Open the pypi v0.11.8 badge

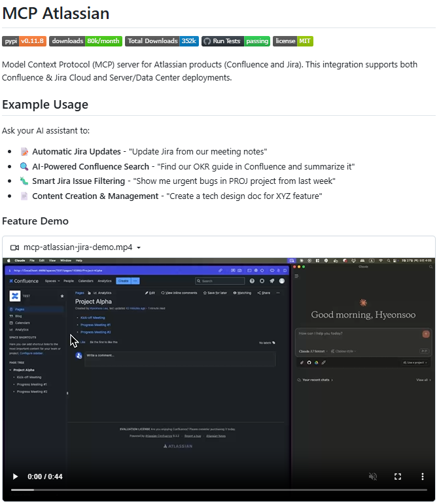tap(24, 41)
